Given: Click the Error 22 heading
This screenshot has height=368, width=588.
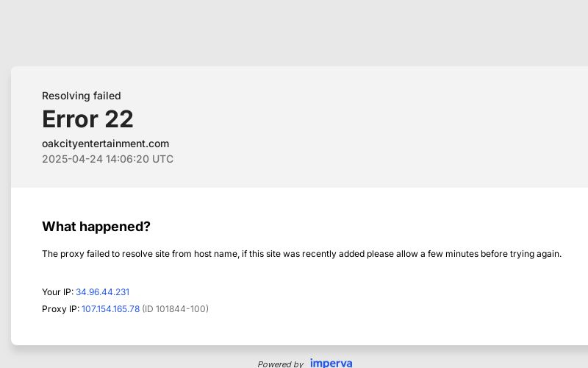Looking at the screenshot, I should pos(87,119).
